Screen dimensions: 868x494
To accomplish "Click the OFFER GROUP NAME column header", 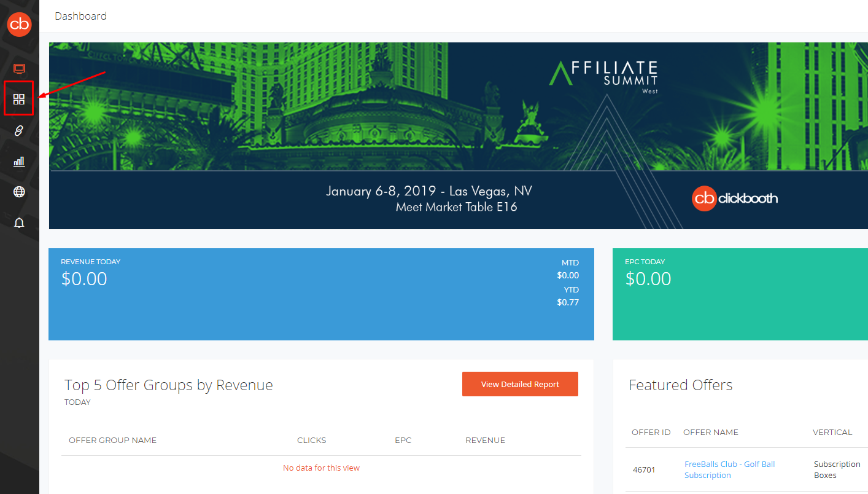I will 112,440.
